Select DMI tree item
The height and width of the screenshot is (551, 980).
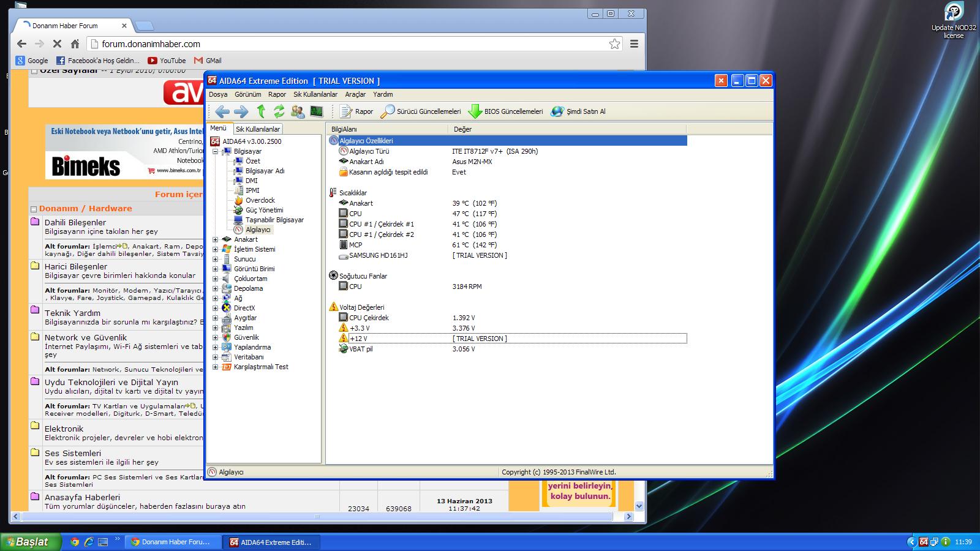coord(251,181)
